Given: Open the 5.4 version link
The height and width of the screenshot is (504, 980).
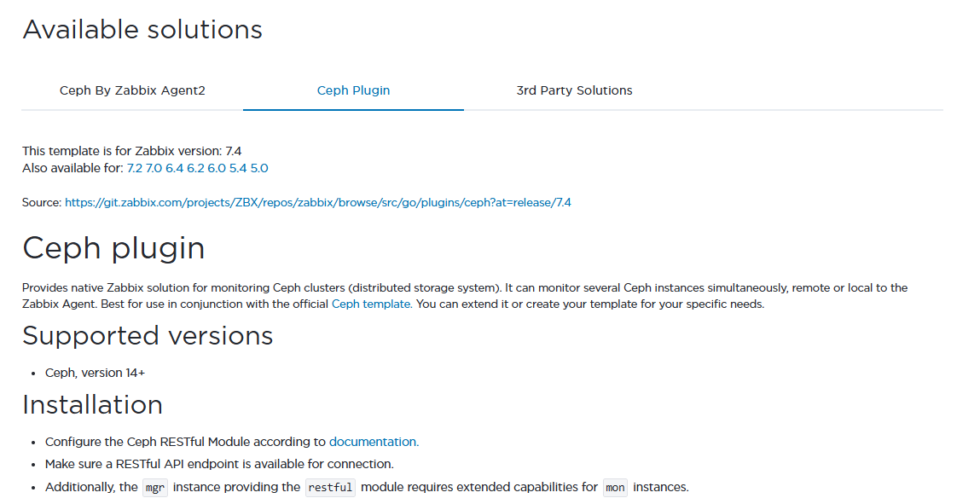Looking at the screenshot, I should [x=238, y=168].
